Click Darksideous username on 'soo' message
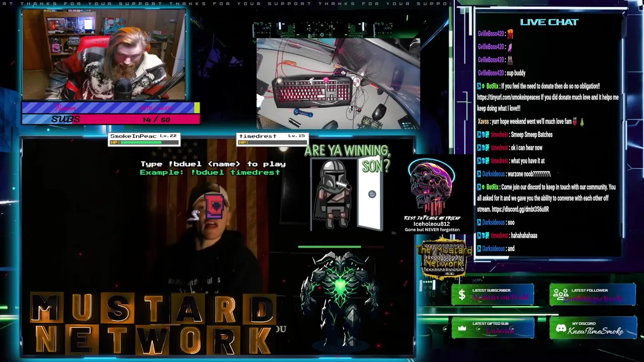Image resolution: width=644 pixels, height=362 pixels. click(x=493, y=222)
